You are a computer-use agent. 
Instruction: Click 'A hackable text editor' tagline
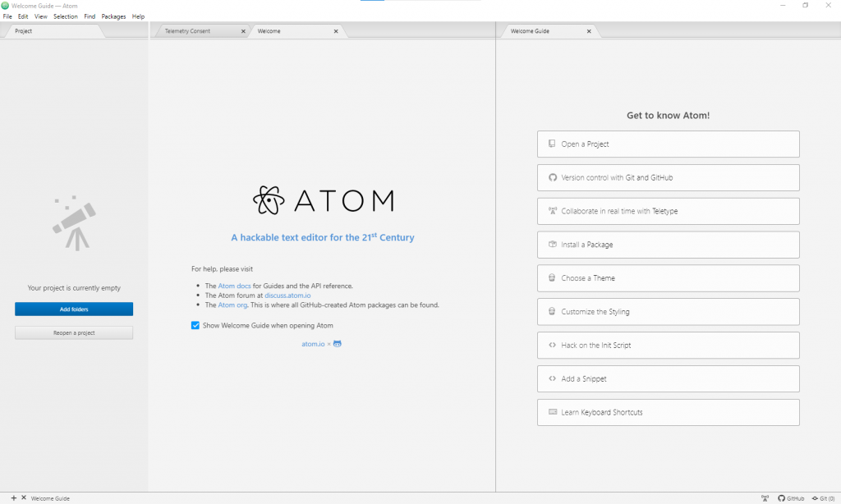point(322,237)
